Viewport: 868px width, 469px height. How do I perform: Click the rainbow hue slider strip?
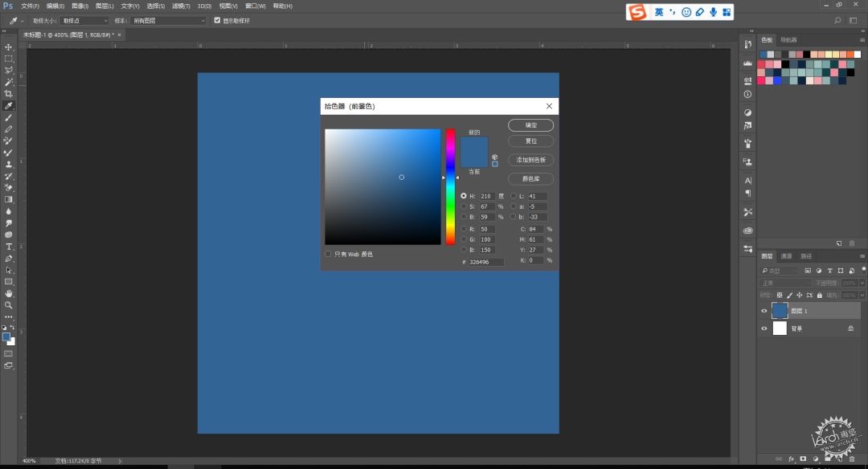450,187
